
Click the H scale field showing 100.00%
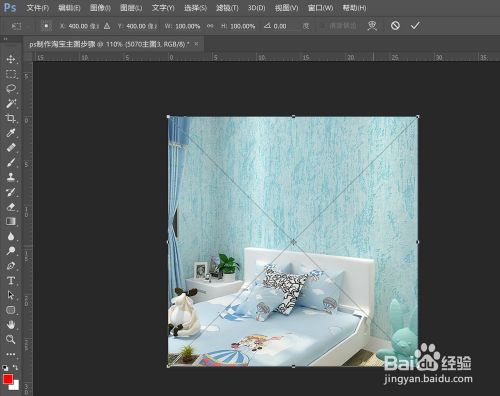point(243,26)
